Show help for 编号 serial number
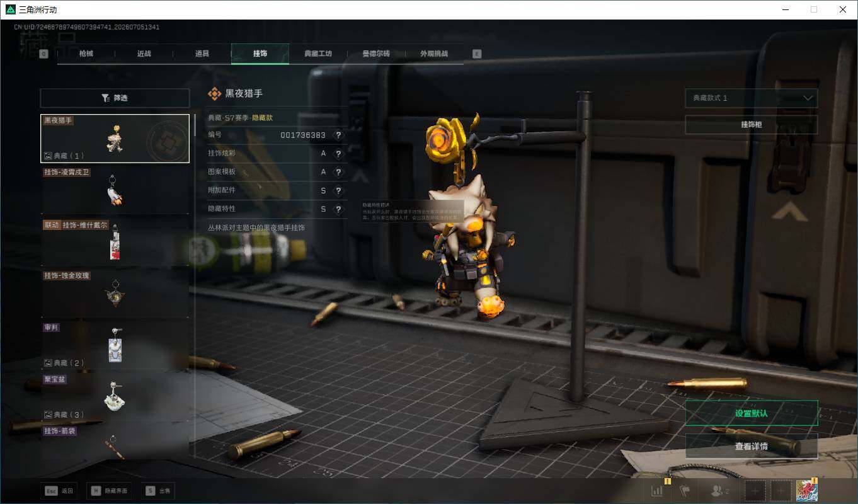Screen dimensions: 858x504 coord(338,135)
